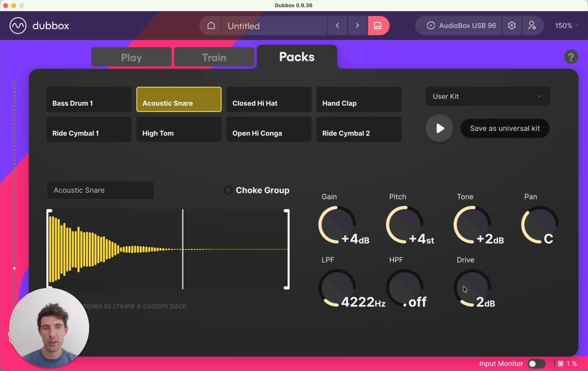Click the AudioBox USB 96 device icon
The width and height of the screenshot is (588, 371).
tap(431, 26)
